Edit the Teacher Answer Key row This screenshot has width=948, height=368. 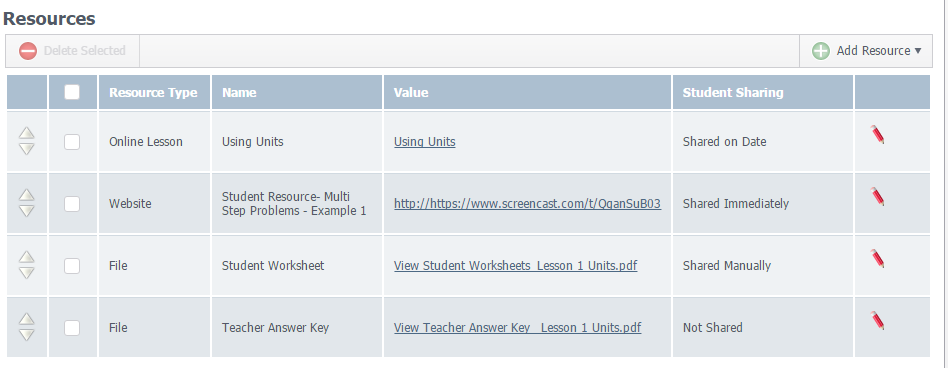[x=877, y=320]
